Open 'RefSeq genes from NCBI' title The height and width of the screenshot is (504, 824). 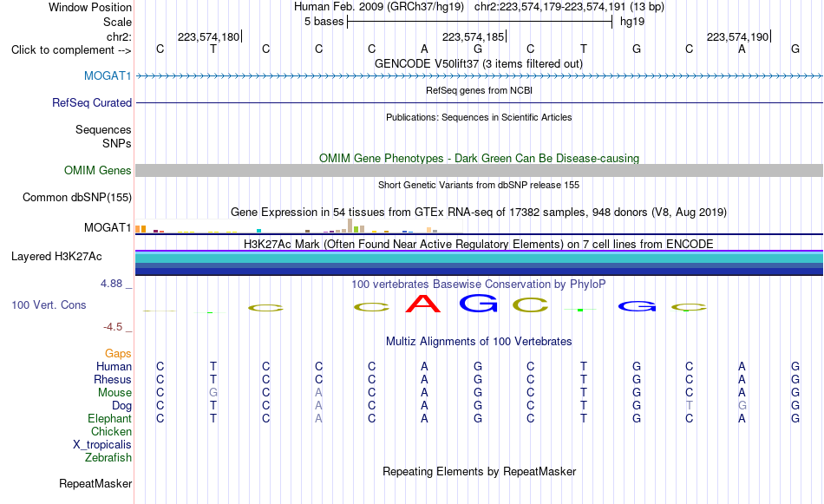479,90
